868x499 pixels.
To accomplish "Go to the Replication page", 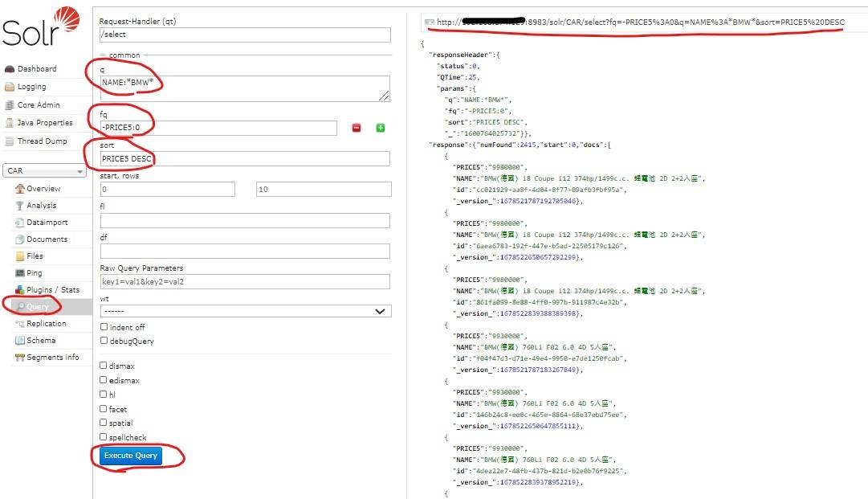I will click(x=47, y=324).
